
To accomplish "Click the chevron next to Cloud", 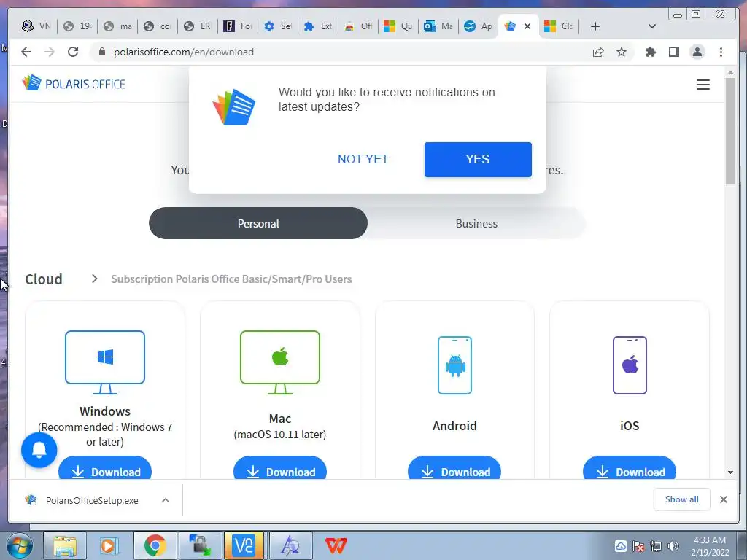I will tap(94, 279).
